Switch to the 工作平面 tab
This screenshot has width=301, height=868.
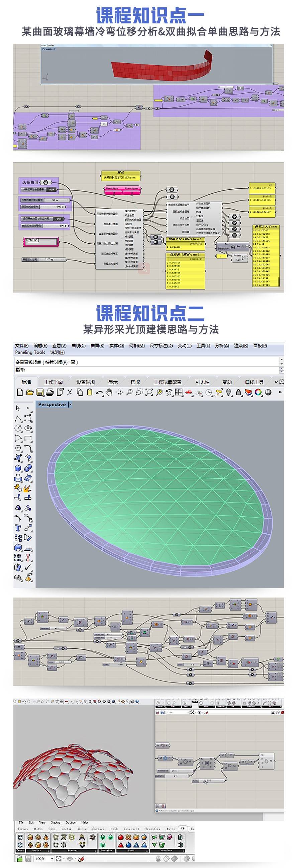pos(53,382)
